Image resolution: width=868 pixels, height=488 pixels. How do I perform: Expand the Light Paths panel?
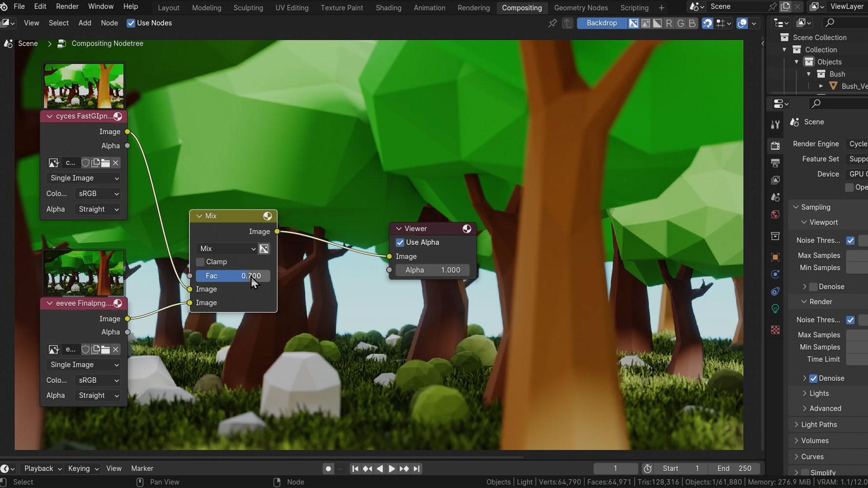pos(818,425)
